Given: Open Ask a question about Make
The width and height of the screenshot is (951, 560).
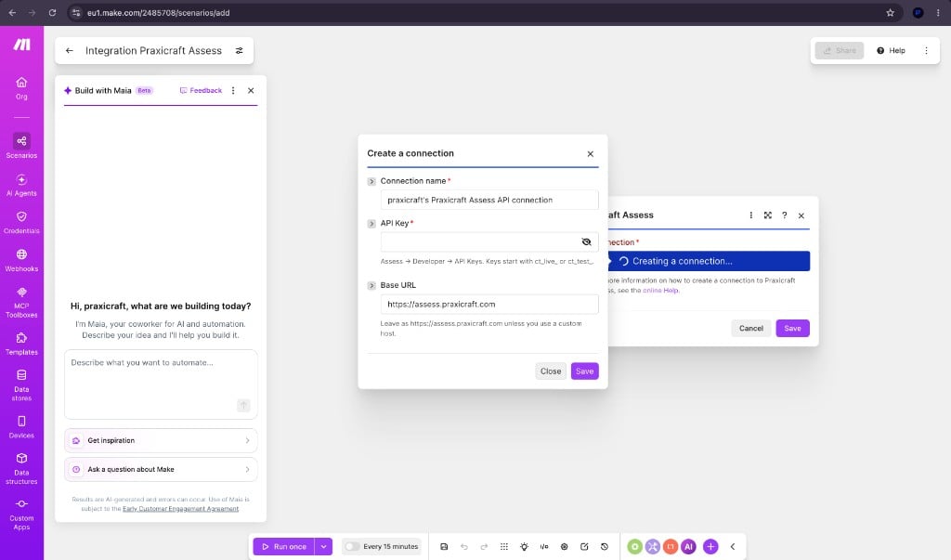Looking at the screenshot, I should pos(161,470).
